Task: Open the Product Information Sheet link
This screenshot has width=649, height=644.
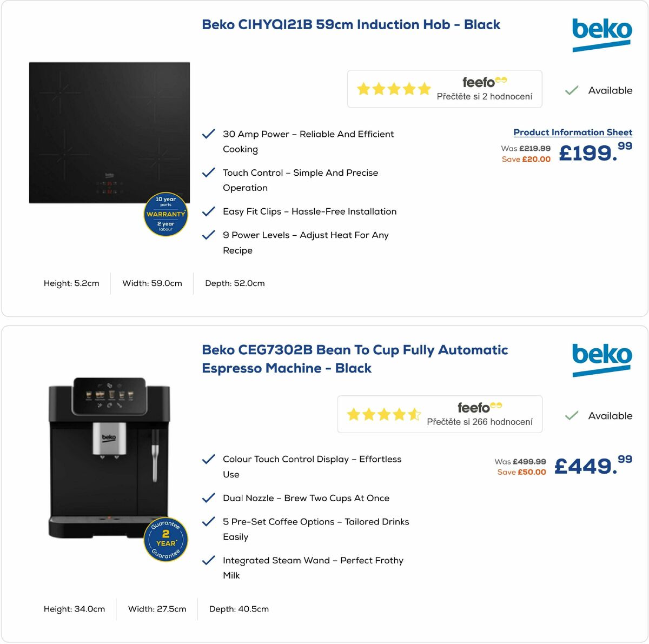Action: [572, 132]
